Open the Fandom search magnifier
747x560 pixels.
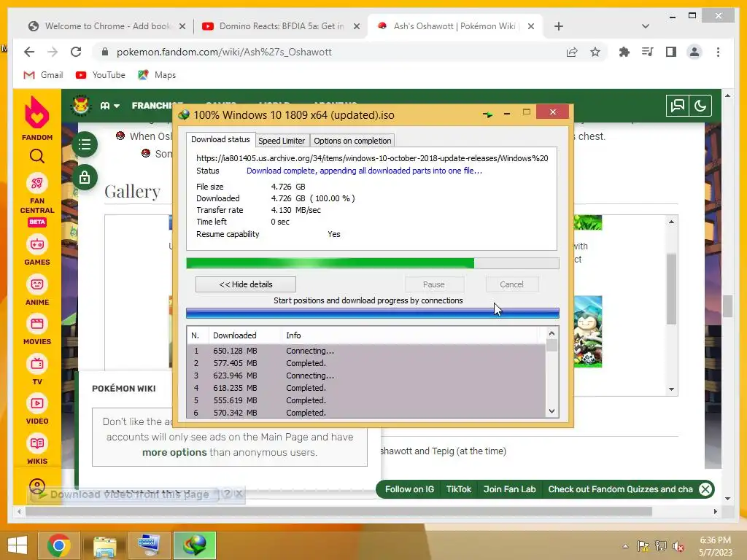tap(37, 156)
